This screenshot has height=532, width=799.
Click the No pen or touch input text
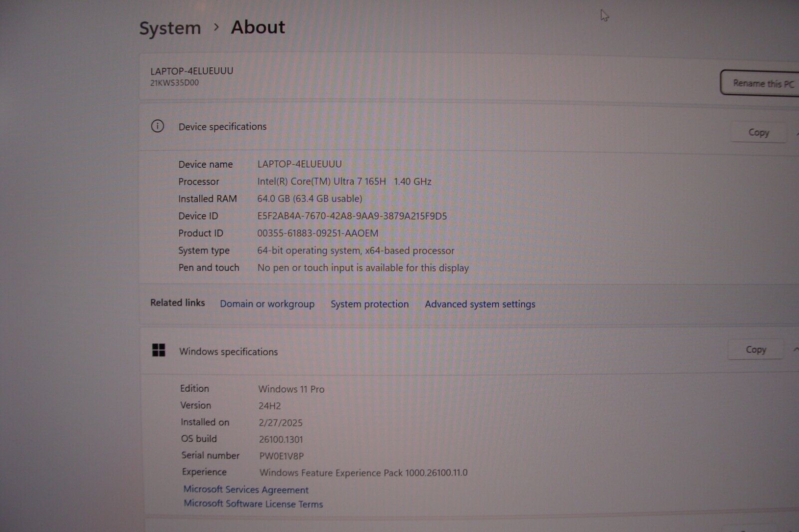click(x=363, y=268)
